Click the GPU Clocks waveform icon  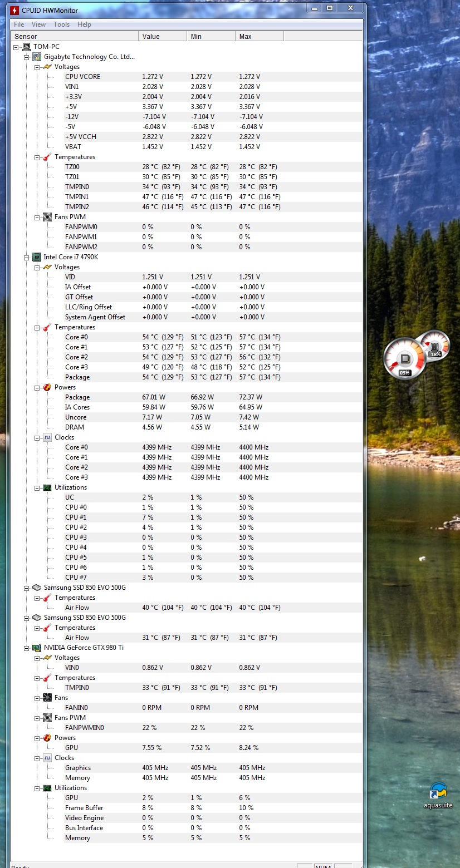point(47,758)
